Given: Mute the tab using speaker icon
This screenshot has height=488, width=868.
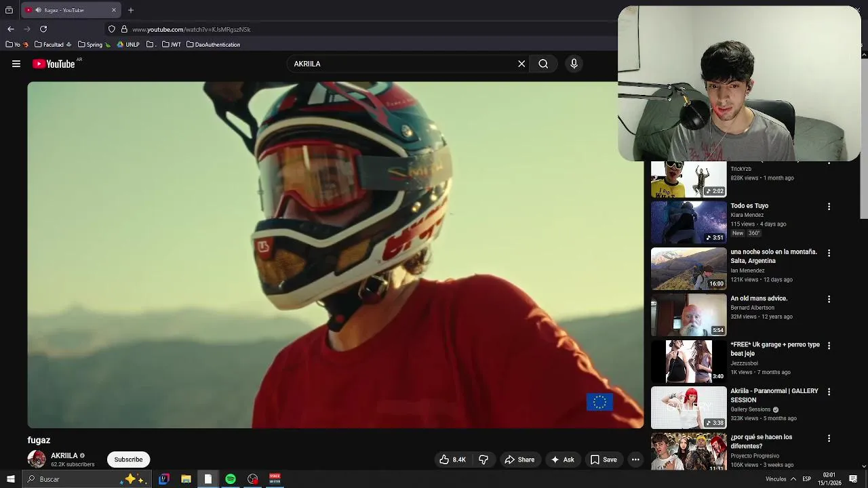Looking at the screenshot, I should (38, 10).
